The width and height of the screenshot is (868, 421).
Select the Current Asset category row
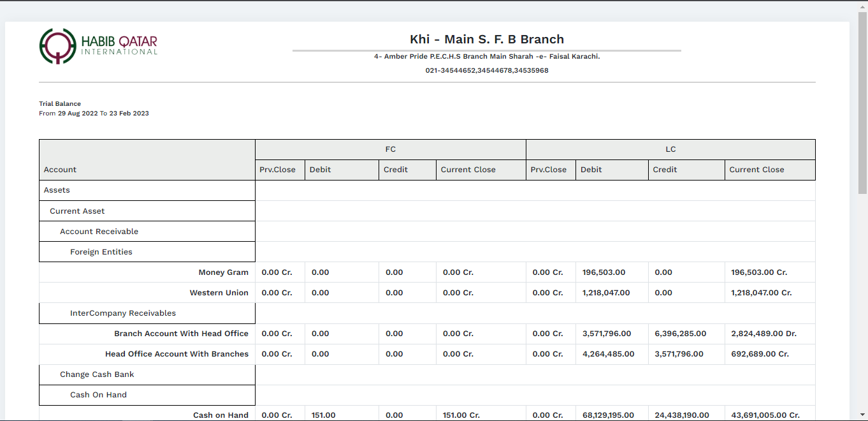(77, 211)
